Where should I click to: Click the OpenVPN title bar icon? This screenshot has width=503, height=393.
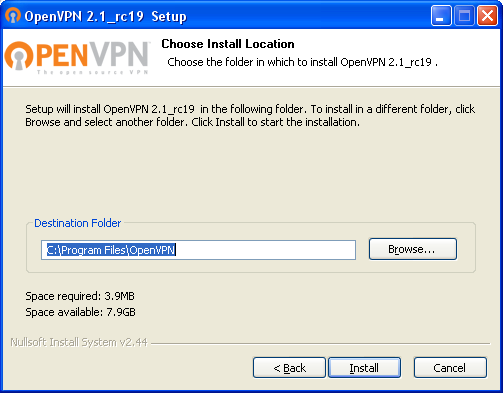tap(13, 15)
